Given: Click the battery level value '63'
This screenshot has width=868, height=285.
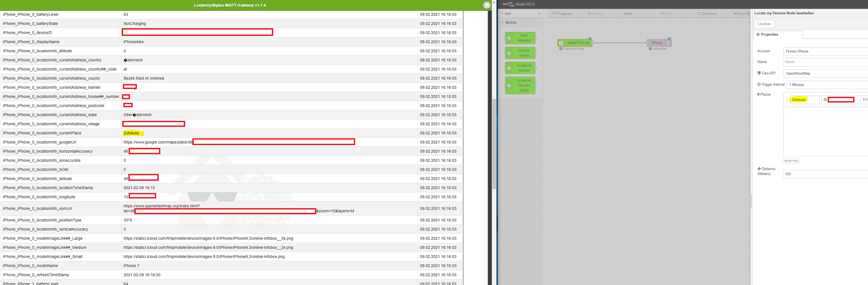Looking at the screenshot, I should [126, 15].
